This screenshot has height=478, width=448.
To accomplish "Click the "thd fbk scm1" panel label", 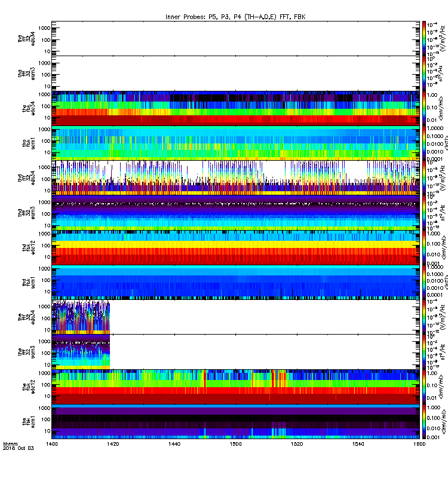I will point(28,282).
